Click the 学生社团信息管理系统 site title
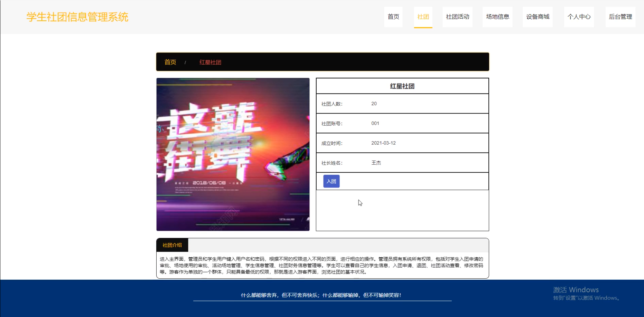Image resolution: width=644 pixels, height=317 pixels. pos(77,17)
